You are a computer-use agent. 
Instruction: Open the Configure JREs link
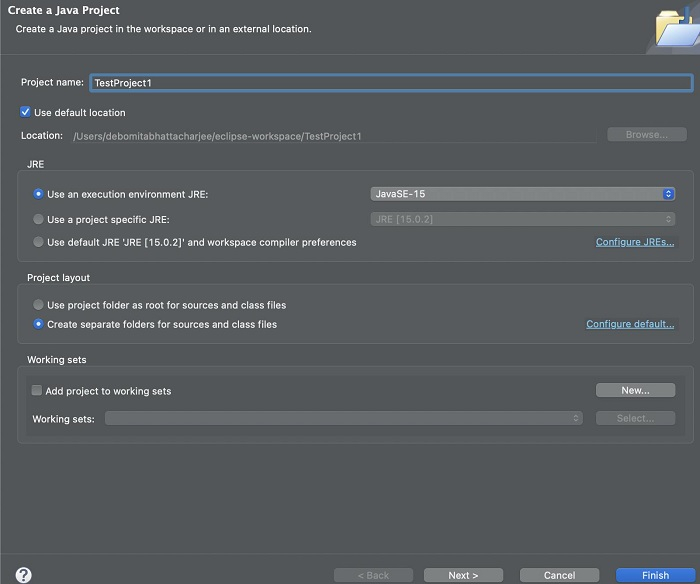[635, 242]
